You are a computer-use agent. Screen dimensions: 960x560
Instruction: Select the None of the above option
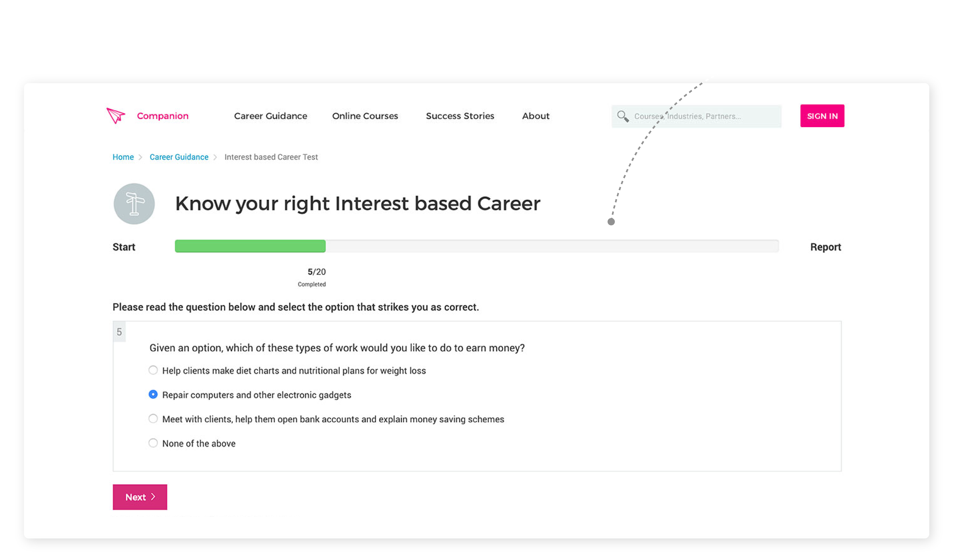click(153, 443)
